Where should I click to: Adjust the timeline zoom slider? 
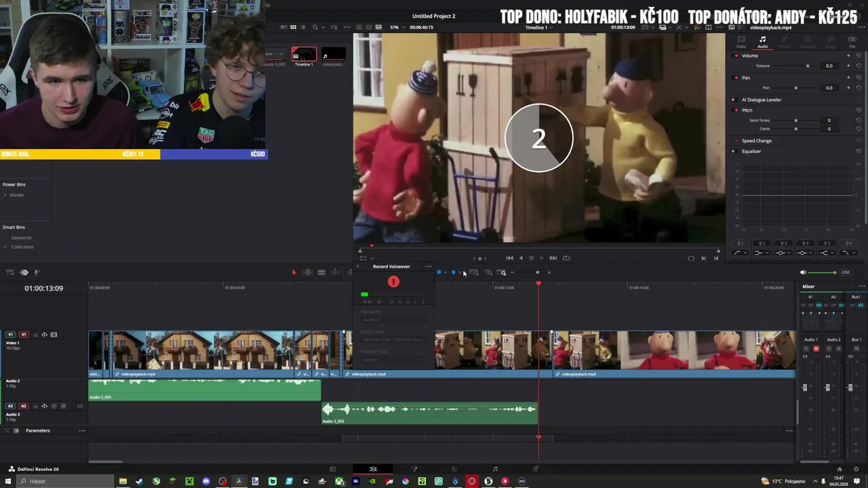pyautogui.click(x=538, y=272)
